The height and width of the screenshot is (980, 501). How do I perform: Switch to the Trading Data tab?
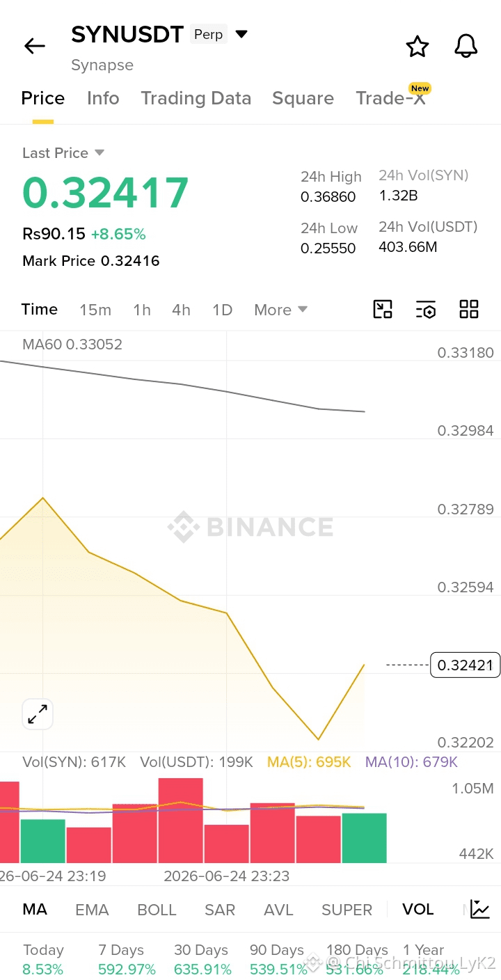(x=196, y=98)
